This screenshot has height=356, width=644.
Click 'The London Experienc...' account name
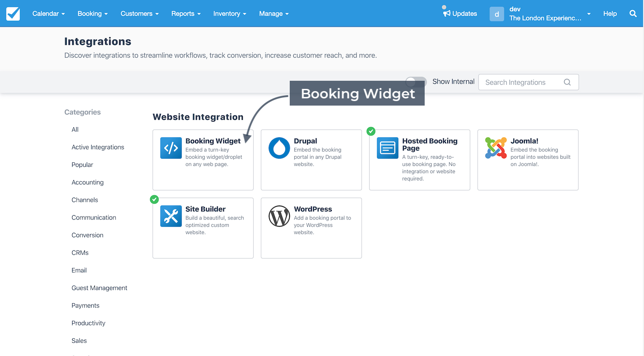pyautogui.click(x=545, y=18)
